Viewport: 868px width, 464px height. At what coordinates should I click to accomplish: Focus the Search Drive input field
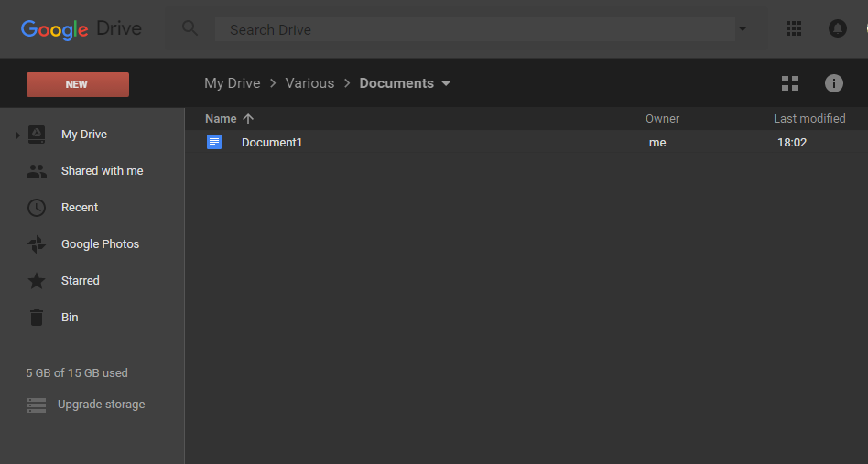click(475, 29)
